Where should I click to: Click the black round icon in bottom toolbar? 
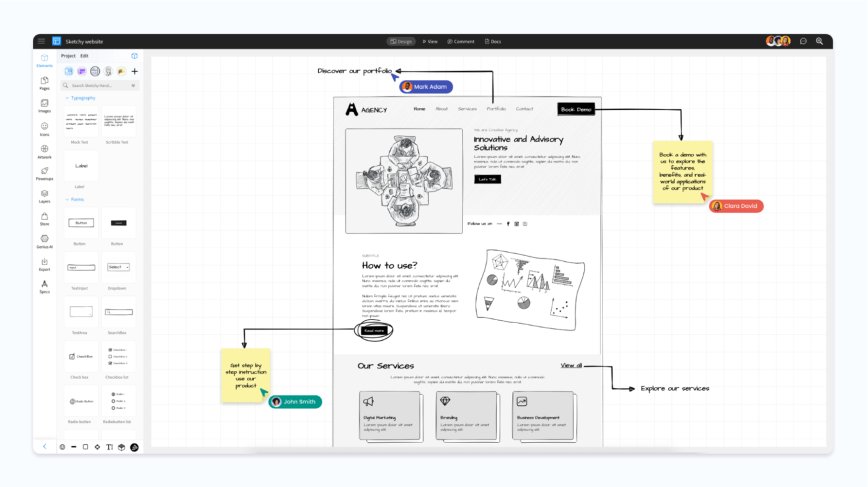point(134,447)
